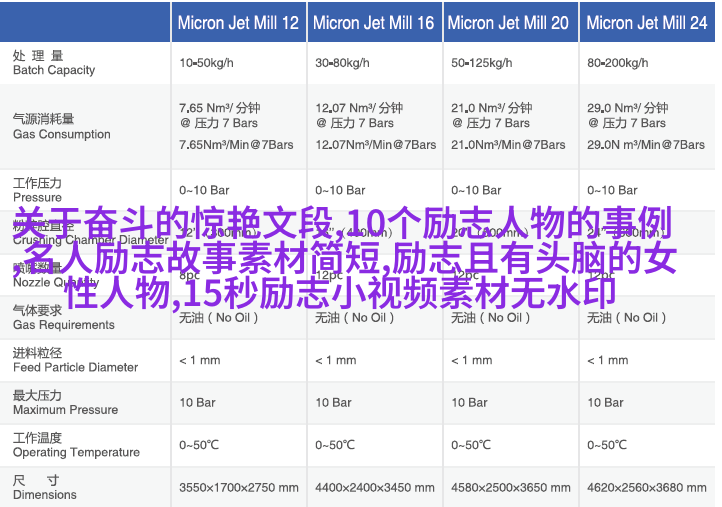Select the '30-80kg/h' capacity cell
This screenshot has width=722, height=507.
point(342,63)
